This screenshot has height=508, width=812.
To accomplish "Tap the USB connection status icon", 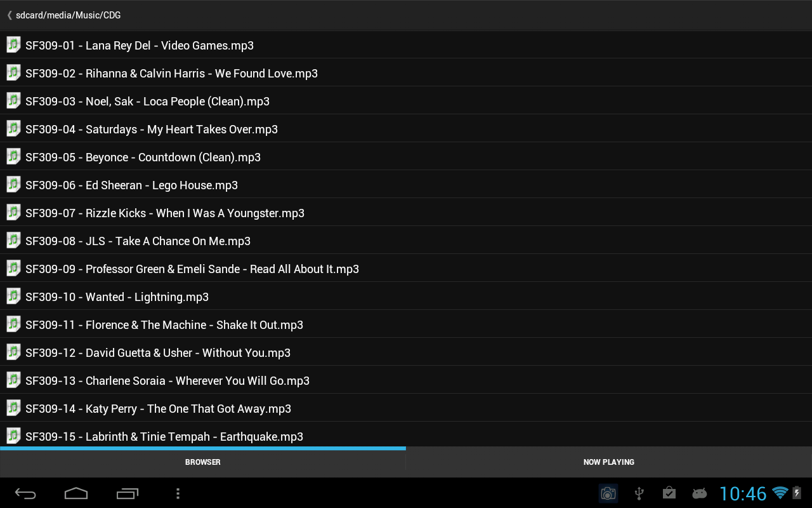I will [639, 493].
